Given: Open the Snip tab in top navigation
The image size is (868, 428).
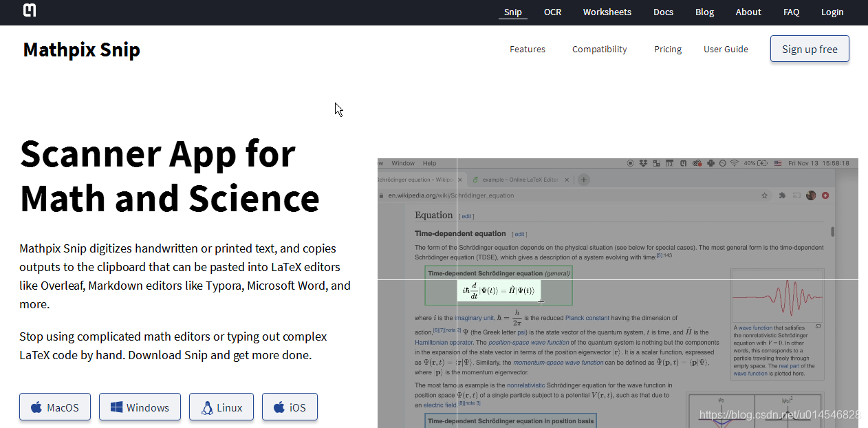Looking at the screenshot, I should pos(513,12).
